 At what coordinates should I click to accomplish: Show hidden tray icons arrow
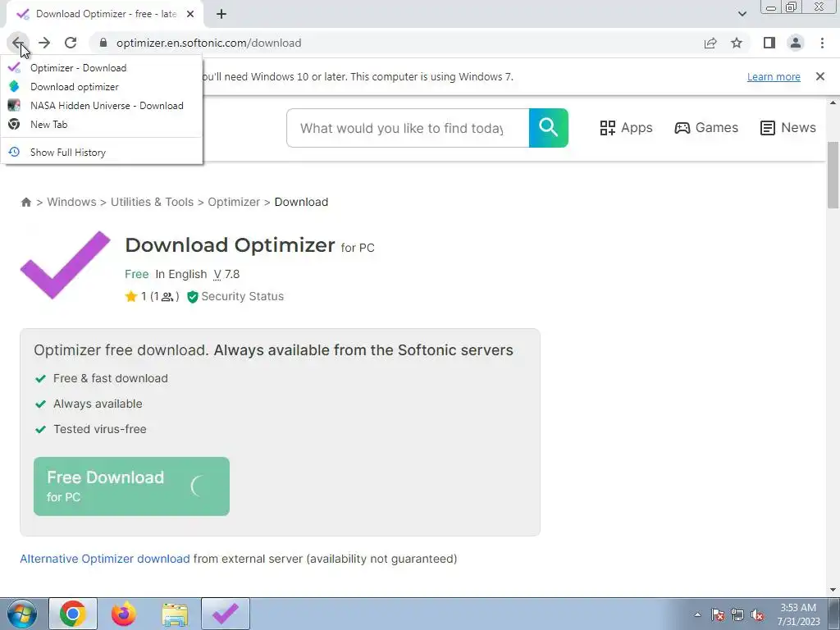pyautogui.click(x=697, y=614)
